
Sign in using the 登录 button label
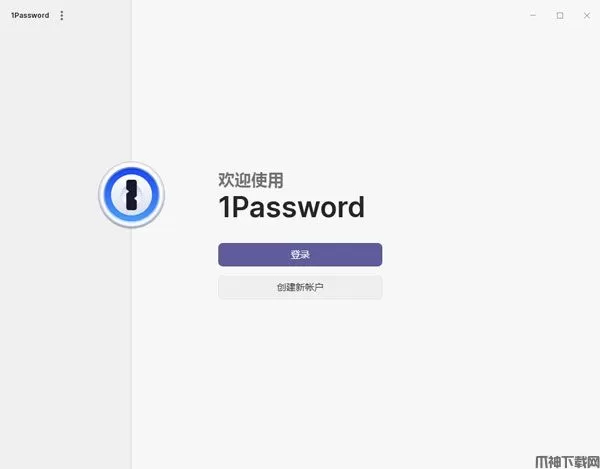tap(300, 254)
